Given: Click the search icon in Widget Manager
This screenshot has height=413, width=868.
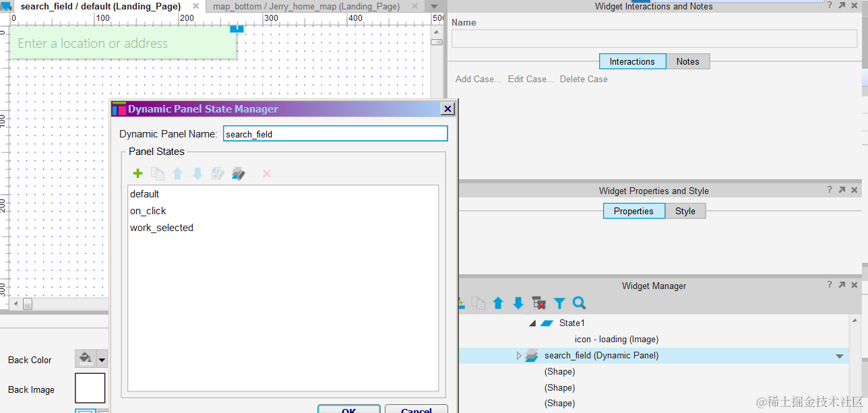Looking at the screenshot, I should click(580, 303).
